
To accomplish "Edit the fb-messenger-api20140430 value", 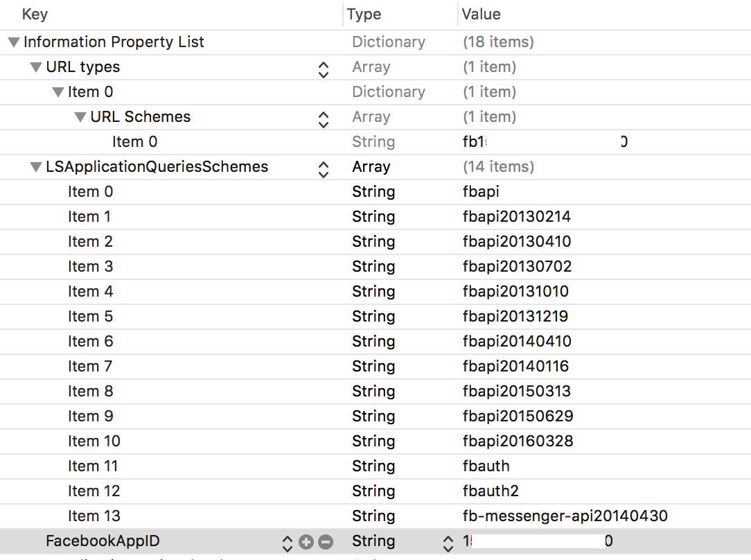I will pos(604,516).
